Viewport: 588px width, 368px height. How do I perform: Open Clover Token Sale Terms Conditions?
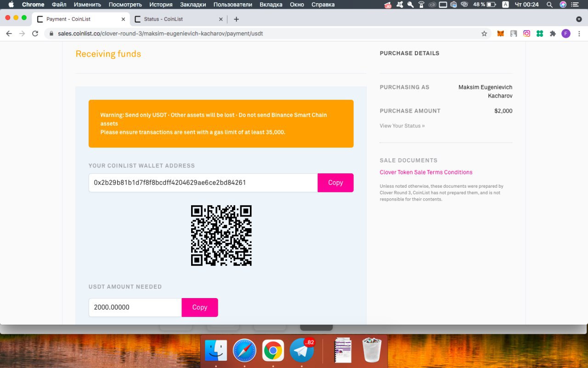click(x=426, y=172)
